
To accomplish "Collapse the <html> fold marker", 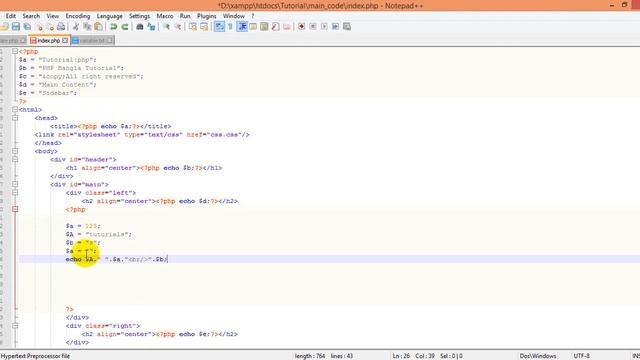I will [15, 109].
